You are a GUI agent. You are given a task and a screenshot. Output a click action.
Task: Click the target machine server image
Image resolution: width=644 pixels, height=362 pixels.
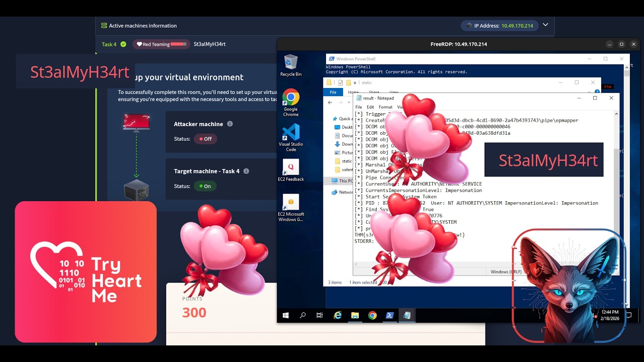point(136,190)
